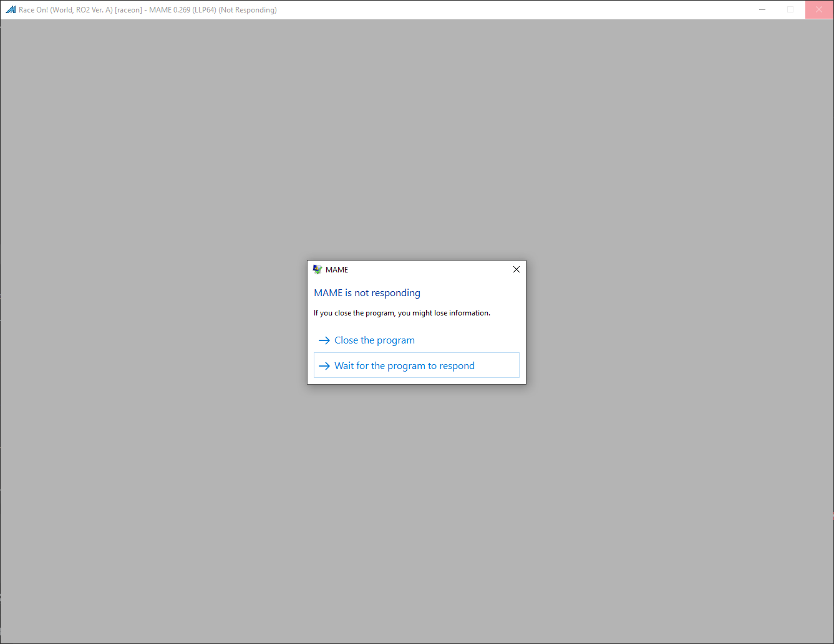Click the "MAME" title text of the dialog
The image size is (834, 644).
point(337,270)
